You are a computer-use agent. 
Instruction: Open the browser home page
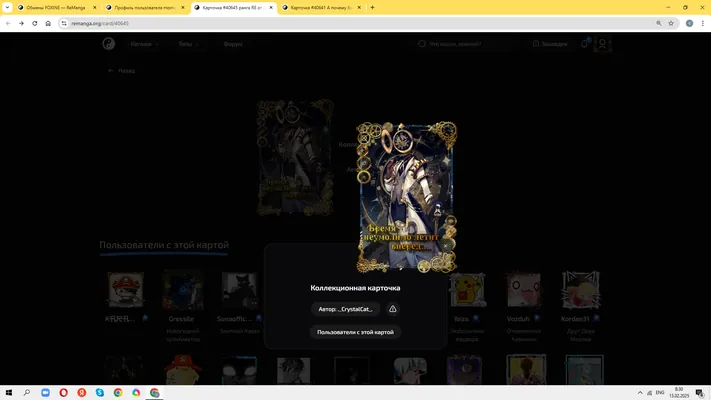click(x=48, y=23)
